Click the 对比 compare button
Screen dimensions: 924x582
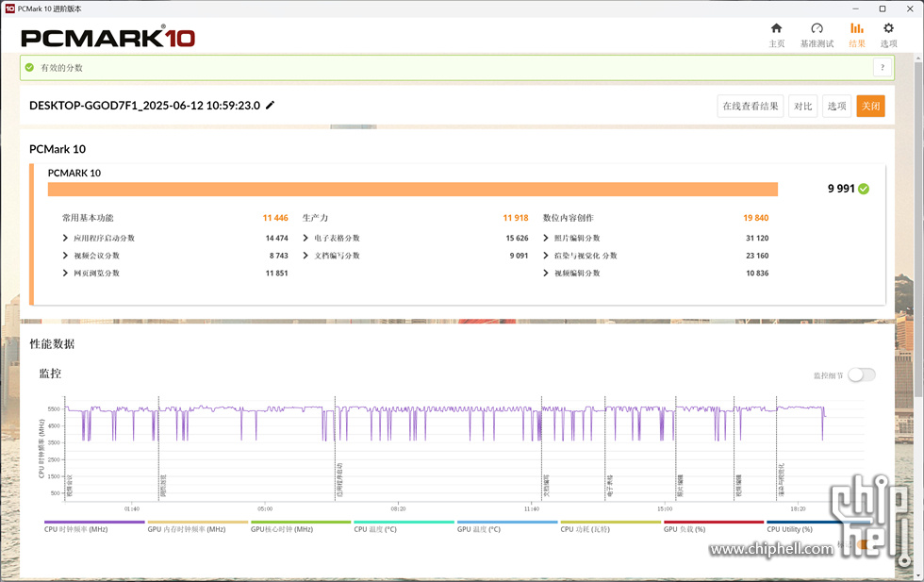[802, 107]
